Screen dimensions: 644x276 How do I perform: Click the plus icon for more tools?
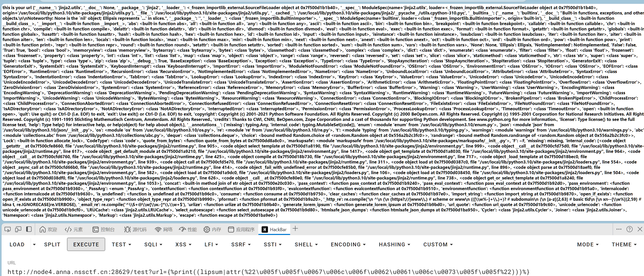pyautogui.click(x=295, y=229)
